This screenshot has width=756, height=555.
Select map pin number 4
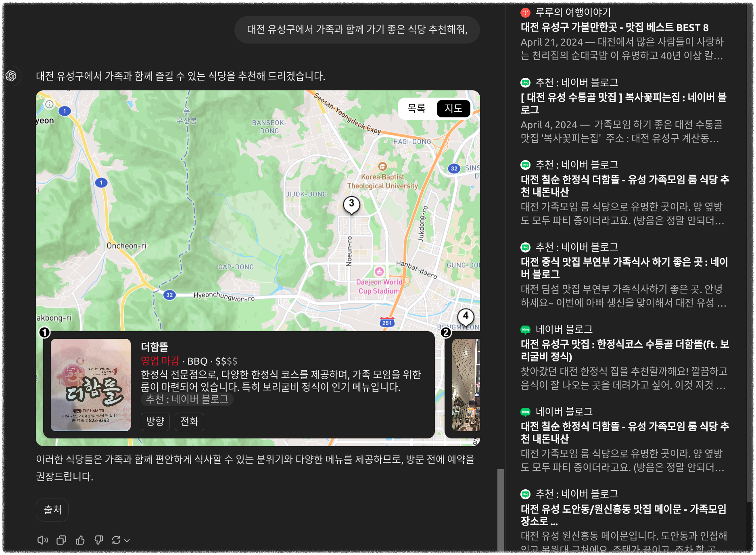[466, 317]
